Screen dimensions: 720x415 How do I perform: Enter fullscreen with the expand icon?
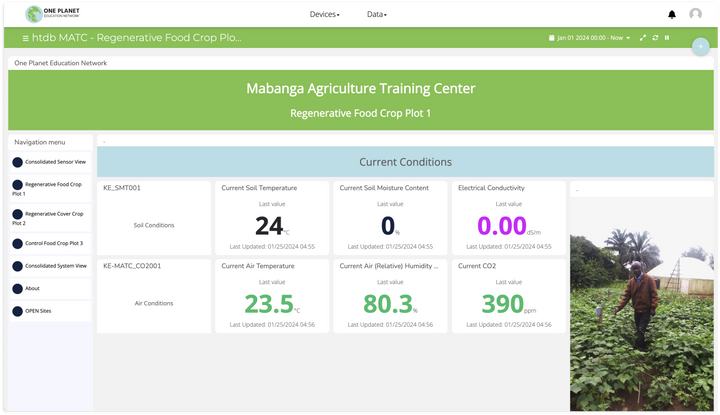642,38
